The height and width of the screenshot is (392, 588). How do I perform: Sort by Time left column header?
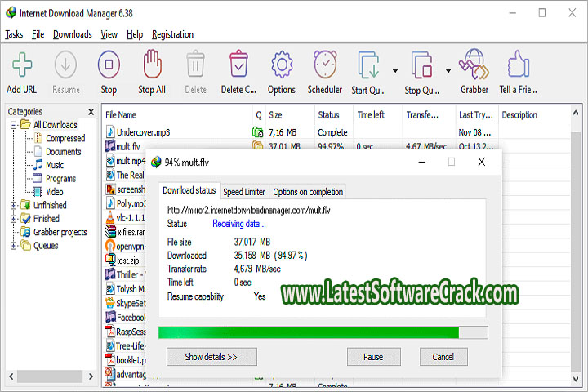[x=371, y=115]
